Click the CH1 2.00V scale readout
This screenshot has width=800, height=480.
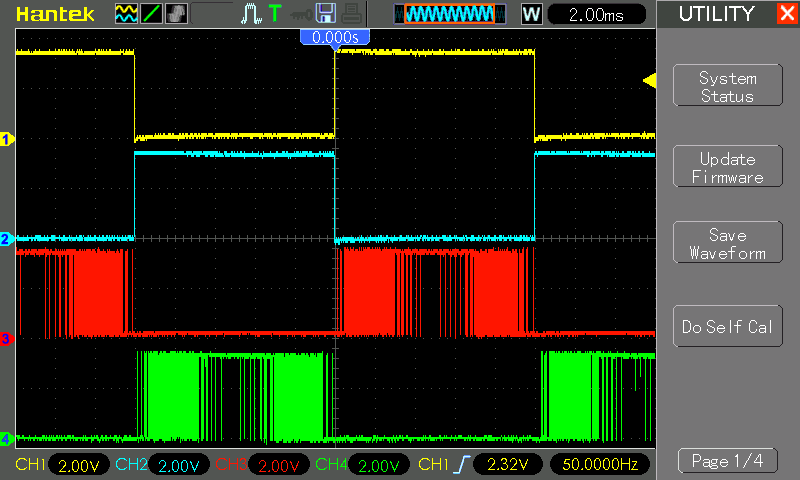77,465
